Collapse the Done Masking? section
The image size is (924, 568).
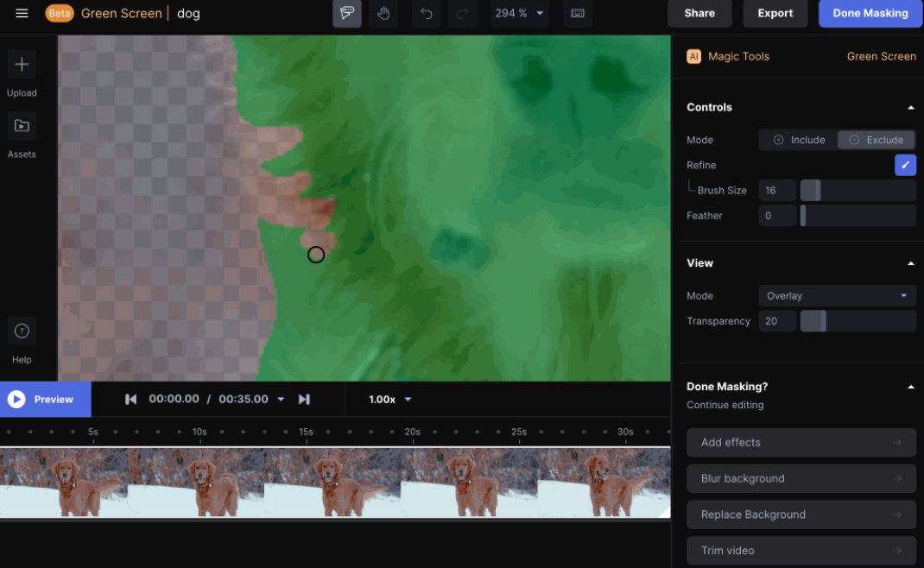910,387
